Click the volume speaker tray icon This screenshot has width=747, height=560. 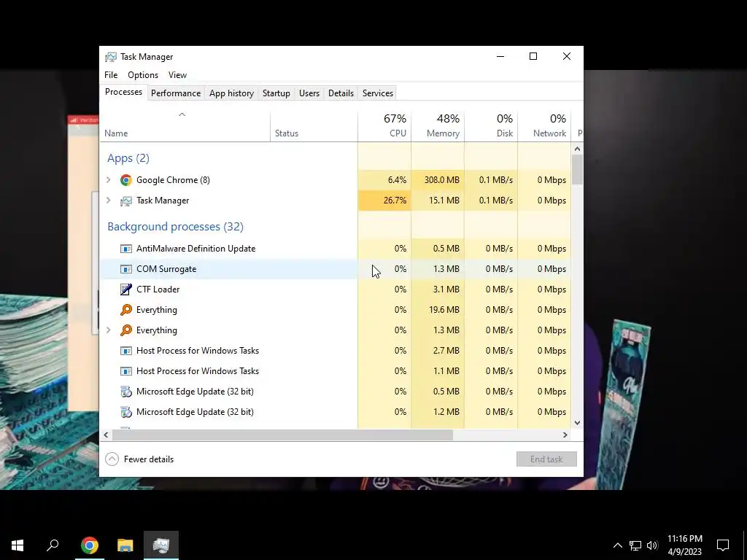tap(652, 545)
